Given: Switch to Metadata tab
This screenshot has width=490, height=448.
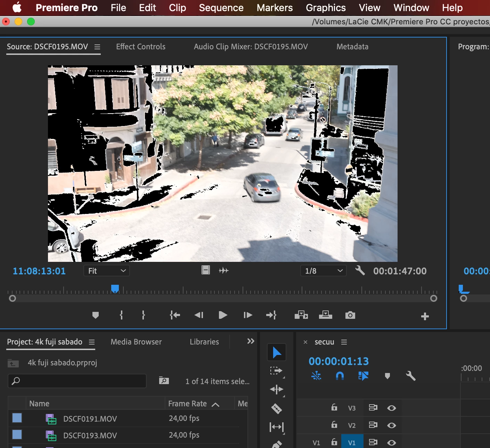Looking at the screenshot, I should pyautogui.click(x=352, y=47).
